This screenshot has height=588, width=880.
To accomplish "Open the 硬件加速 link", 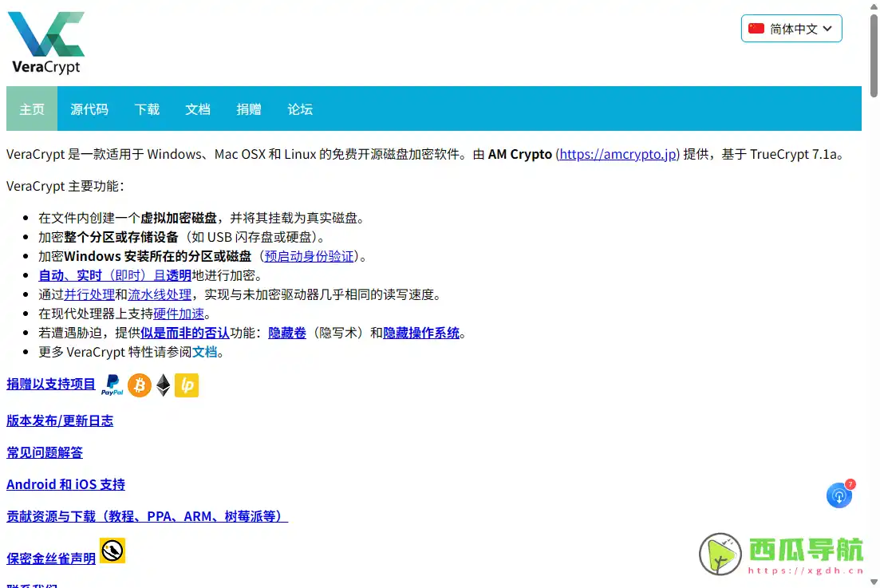I will click(x=179, y=314).
